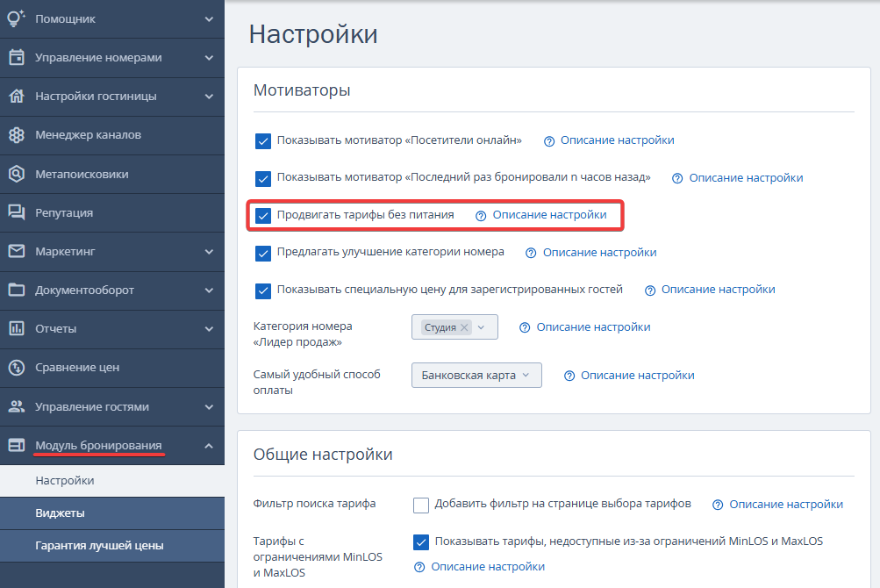This screenshot has width=880, height=588.
Task: Open the Банковская карта payment dropdown
Action: point(476,375)
